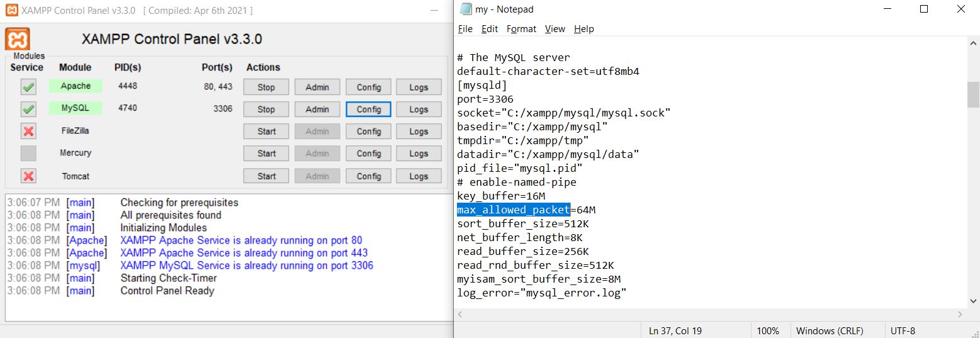Toggle Mercury service checkbox
The height and width of the screenshot is (338, 980).
28,153
